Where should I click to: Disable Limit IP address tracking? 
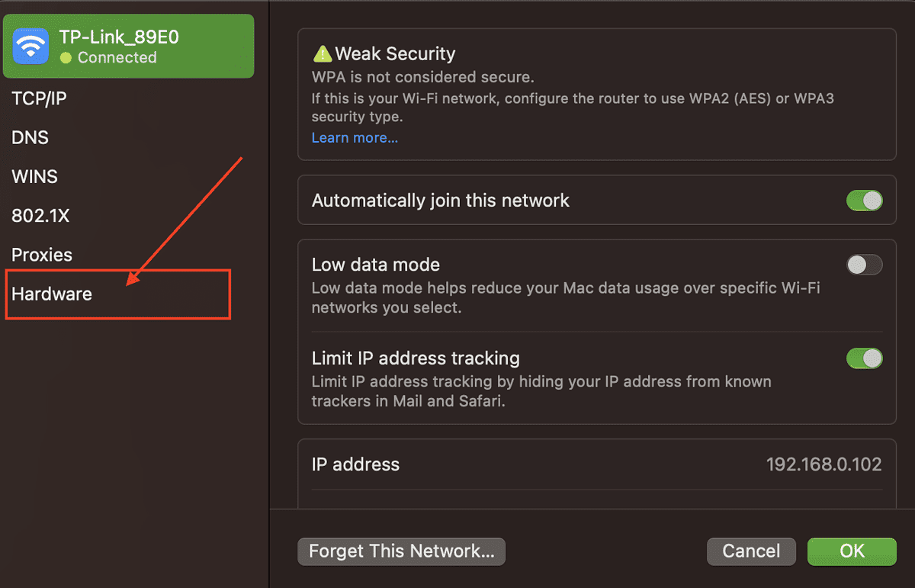coord(864,358)
